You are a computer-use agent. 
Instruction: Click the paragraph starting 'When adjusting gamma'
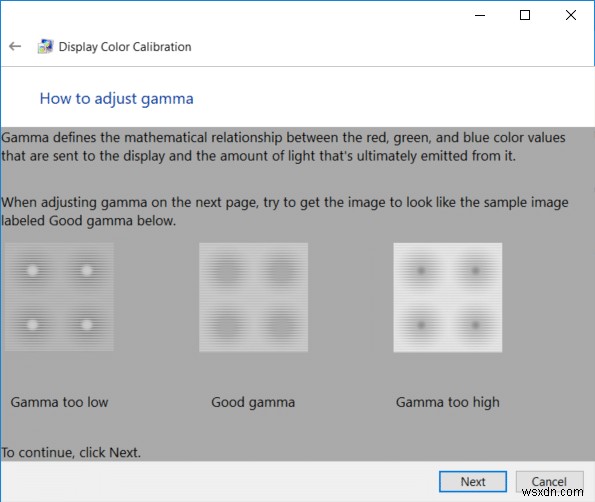(x=285, y=211)
